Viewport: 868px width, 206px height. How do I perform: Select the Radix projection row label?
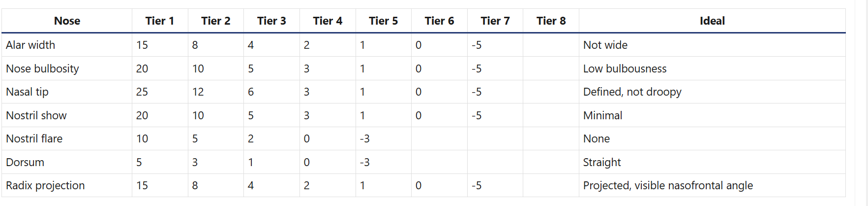pyautogui.click(x=45, y=185)
